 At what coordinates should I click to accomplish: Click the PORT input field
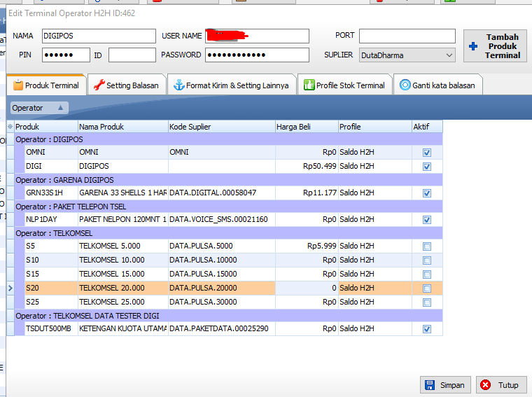[x=407, y=36]
